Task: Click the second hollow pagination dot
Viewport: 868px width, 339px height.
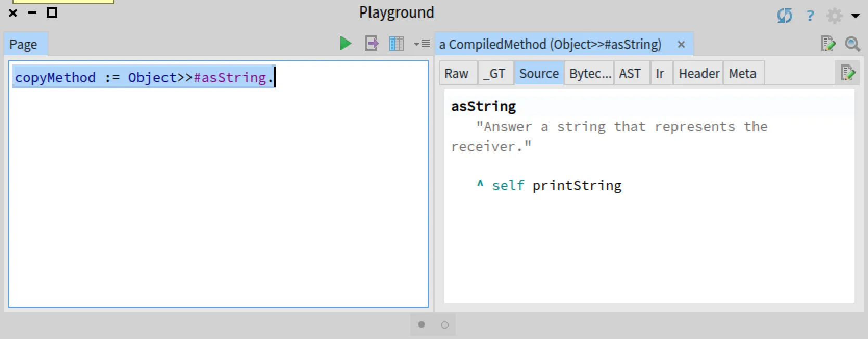Action: coord(444,325)
